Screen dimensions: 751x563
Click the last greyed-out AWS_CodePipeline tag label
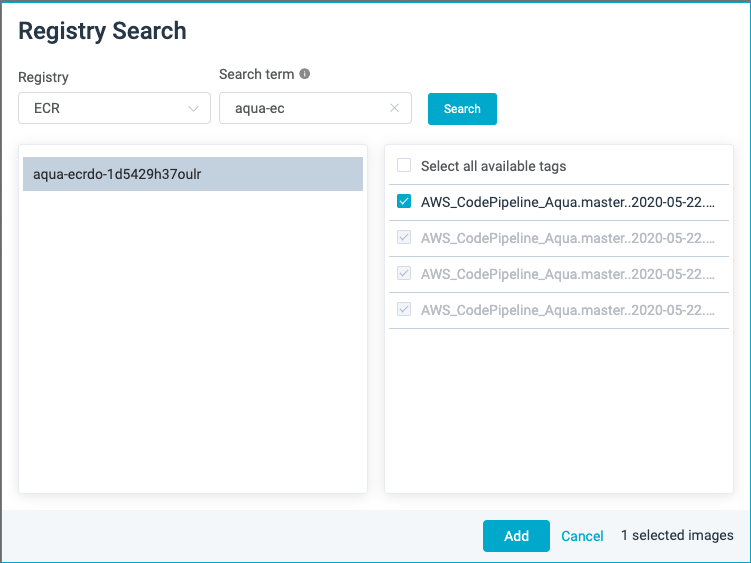coord(568,310)
